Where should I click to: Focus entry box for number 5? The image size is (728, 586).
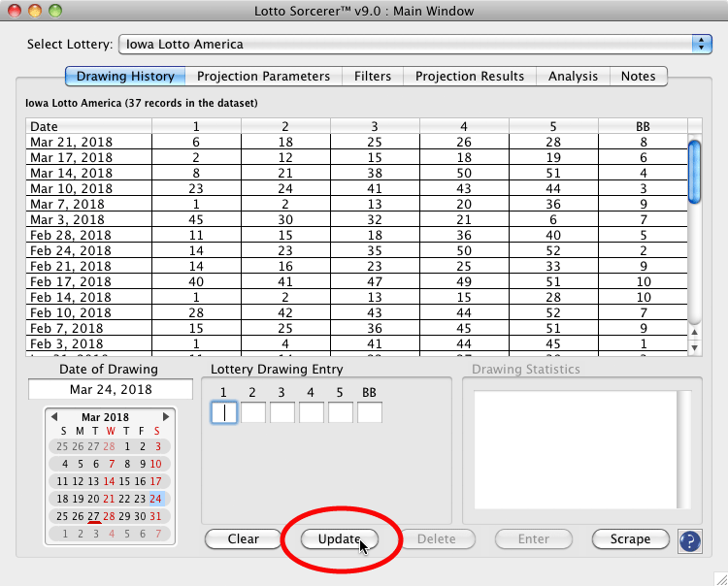coord(341,412)
